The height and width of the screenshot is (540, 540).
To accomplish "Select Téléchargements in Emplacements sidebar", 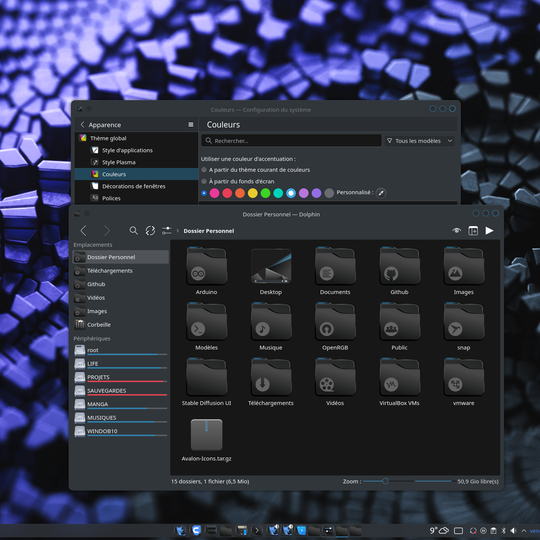I will [x=121, y=271].
